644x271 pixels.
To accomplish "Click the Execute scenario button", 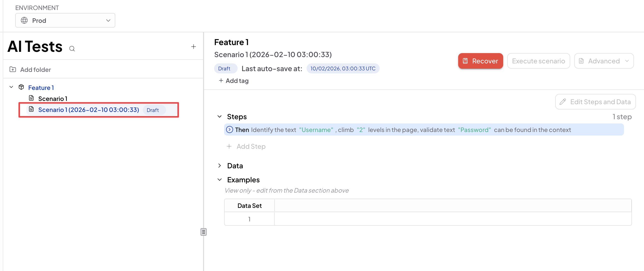I will (x=538, y=61).
